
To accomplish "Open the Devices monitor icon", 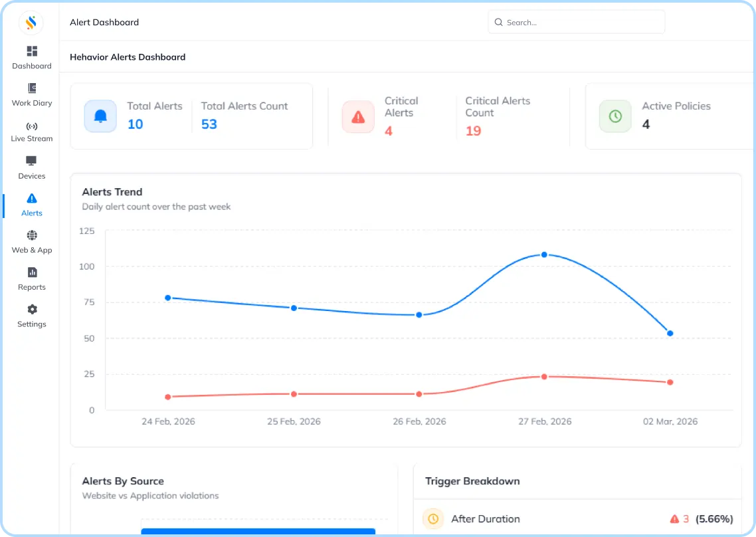I will click(x=31, y=161).
